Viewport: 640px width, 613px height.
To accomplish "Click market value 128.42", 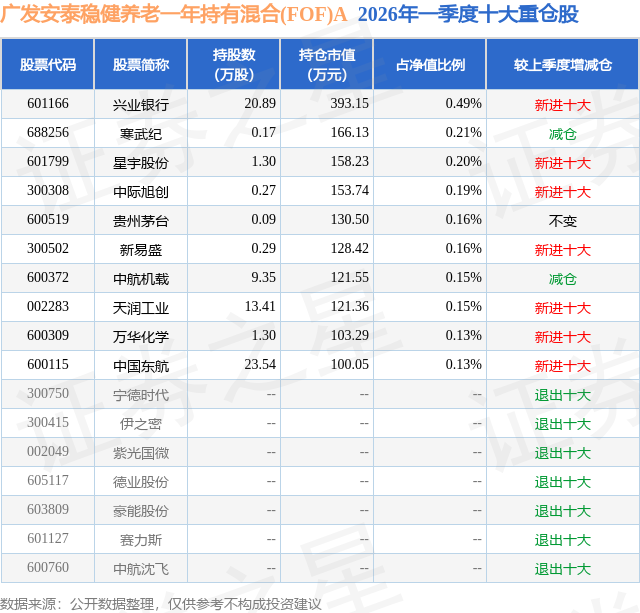I will [349, 249].
